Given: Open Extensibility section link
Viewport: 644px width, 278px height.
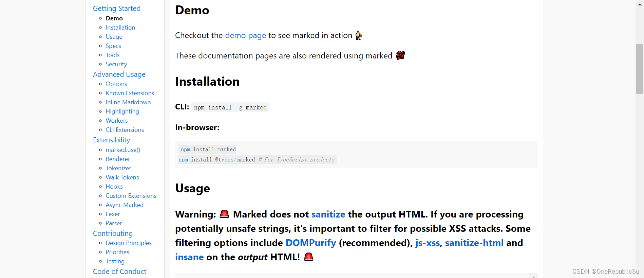Looking at the screenshot, I should pos(112,140).
